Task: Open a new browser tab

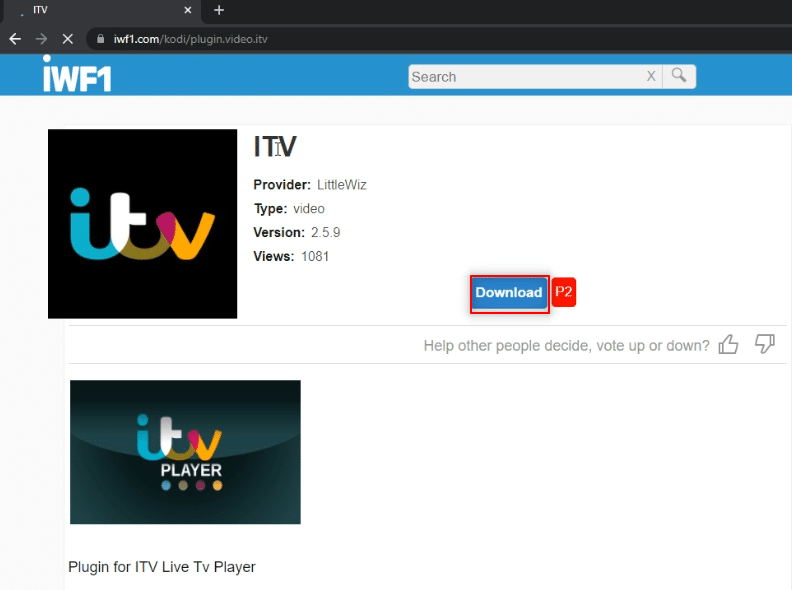Action: [219, 10]
